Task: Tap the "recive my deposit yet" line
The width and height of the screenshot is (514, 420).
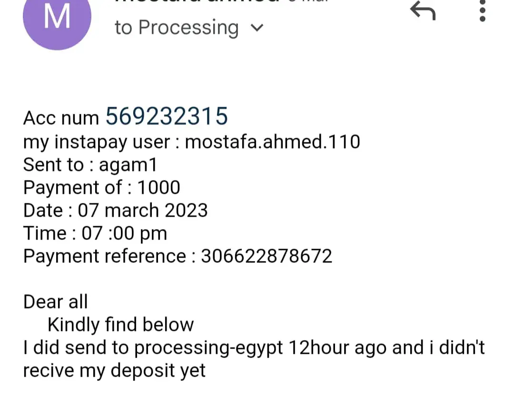Action: pyautogui.click(x=114, y=371)
